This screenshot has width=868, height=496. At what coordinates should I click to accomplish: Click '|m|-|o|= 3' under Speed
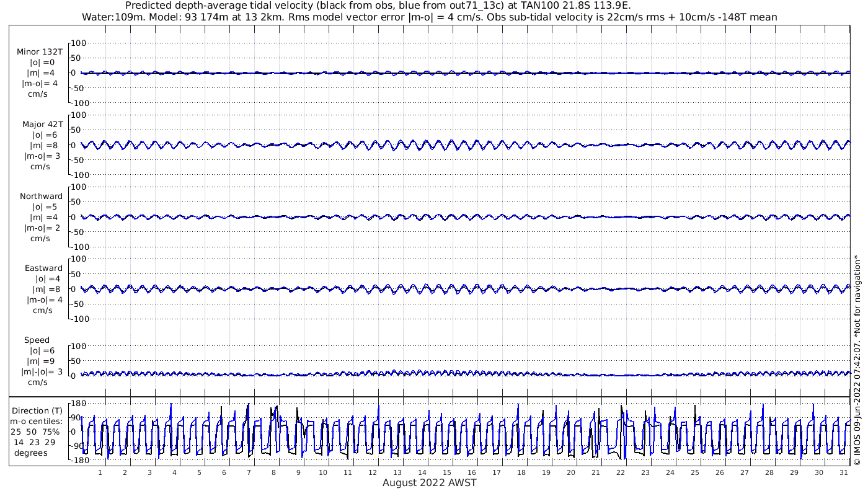[x=42, y=372]
